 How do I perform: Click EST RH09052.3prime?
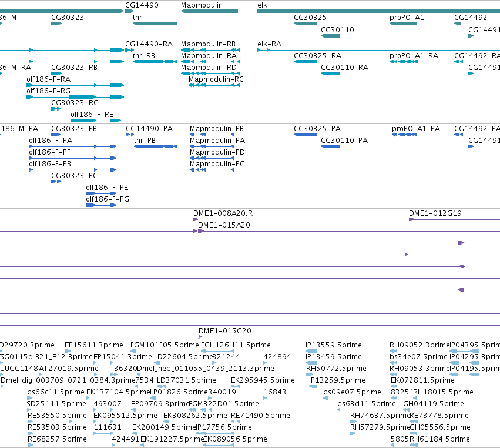pos(419,345)
